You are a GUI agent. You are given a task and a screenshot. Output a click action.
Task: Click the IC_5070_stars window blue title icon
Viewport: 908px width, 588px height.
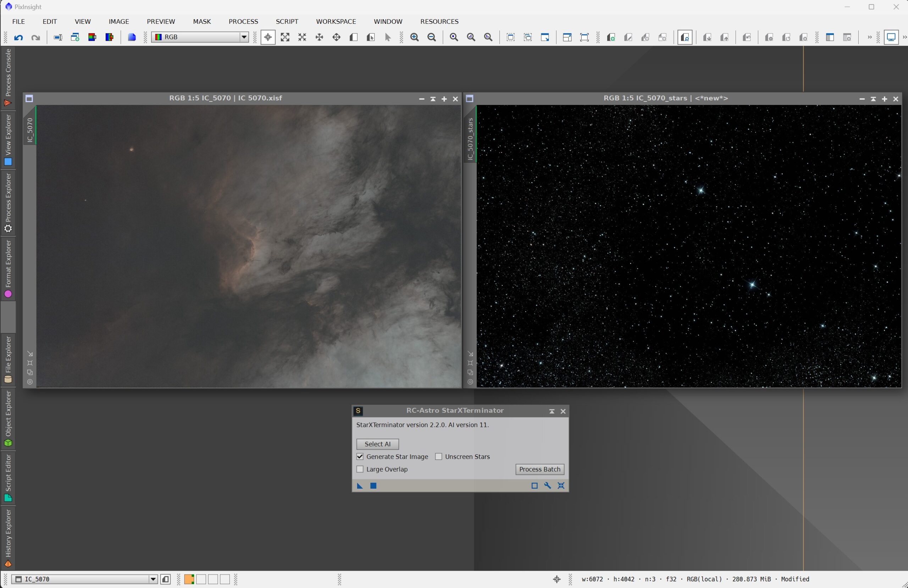pyautogui.click(x=470, y=99)
